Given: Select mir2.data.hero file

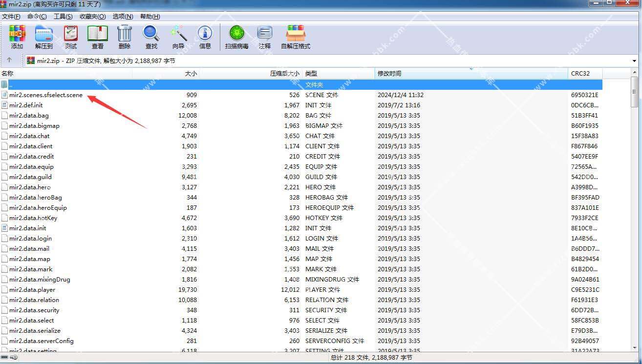Looking at the screenshot, I should pos(30,187).
